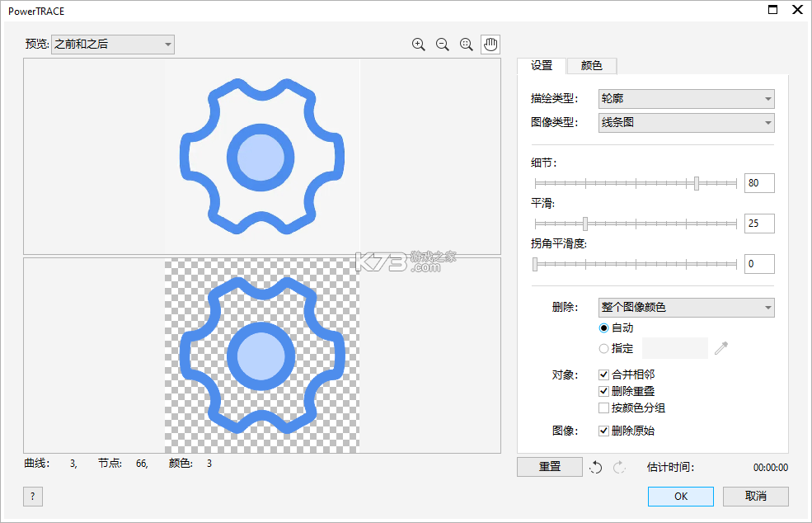812x523 pixels.
Task: Switch to the 颜色 tab
Action: pyautogui.click(x=591, y=65)
